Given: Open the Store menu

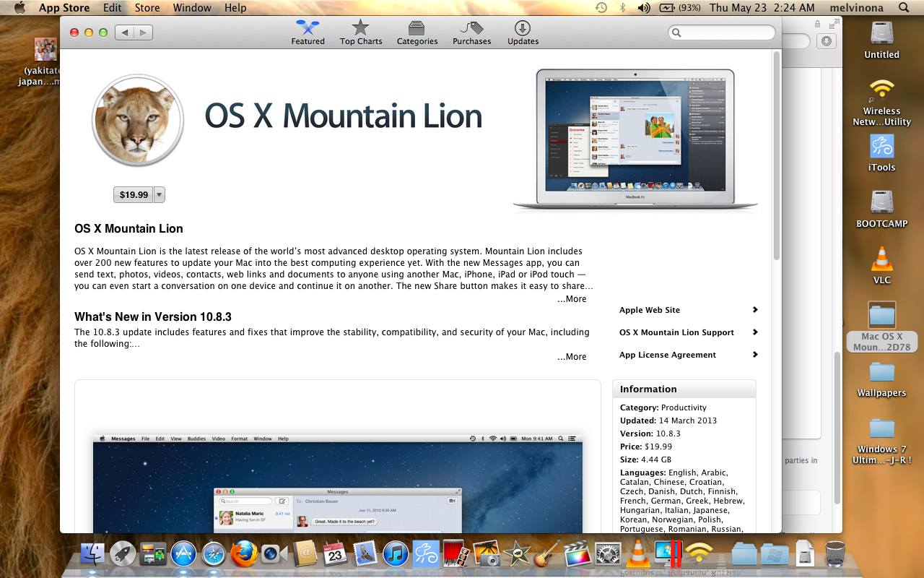Looking at the screenshot, I should pyautogui.click(x=147, y=8).
